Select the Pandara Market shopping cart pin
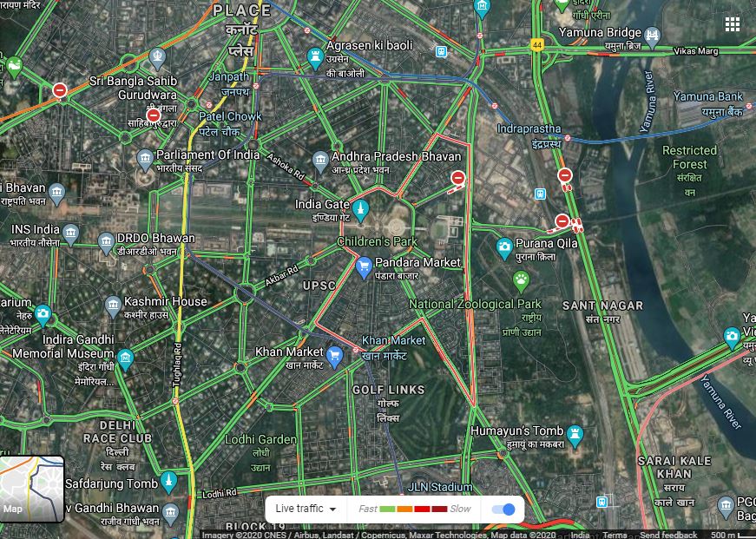 (x=364, y=268)
